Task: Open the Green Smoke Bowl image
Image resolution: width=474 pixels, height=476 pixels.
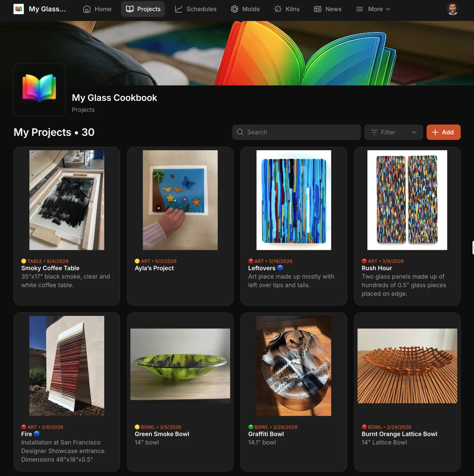Action: (180, 366)
